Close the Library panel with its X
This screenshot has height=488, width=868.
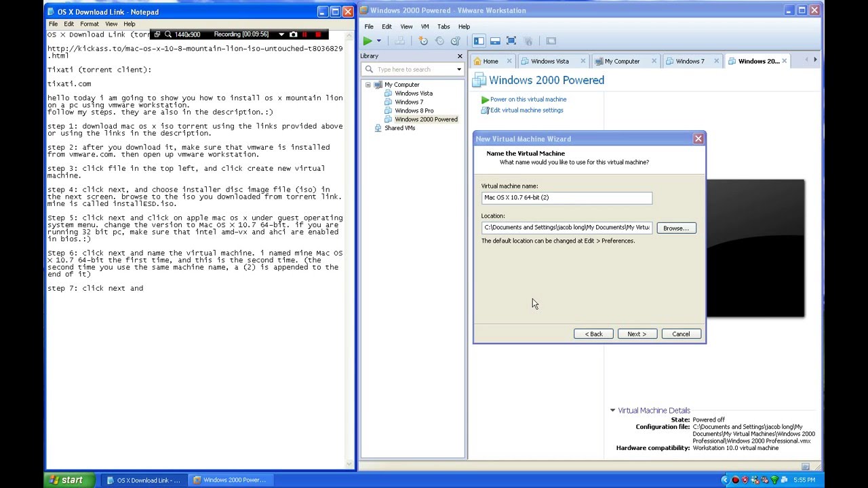[460, 56]
